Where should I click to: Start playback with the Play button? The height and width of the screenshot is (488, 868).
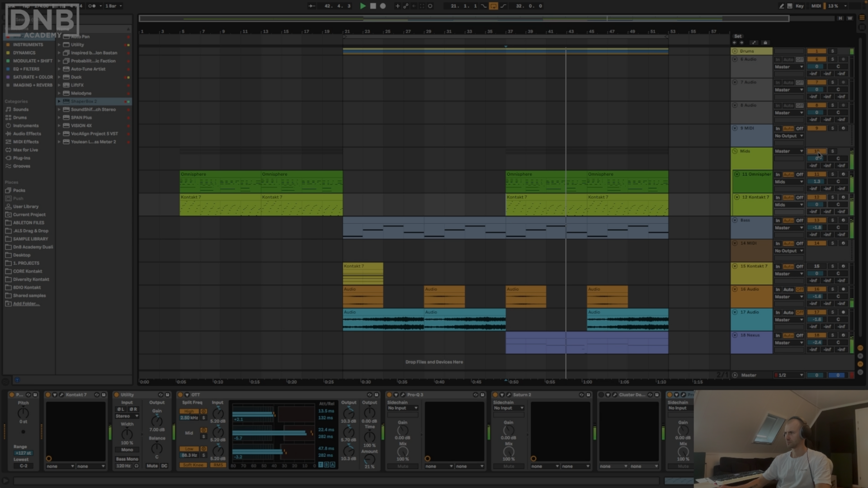pyautogui.click(x=363, y=6)
